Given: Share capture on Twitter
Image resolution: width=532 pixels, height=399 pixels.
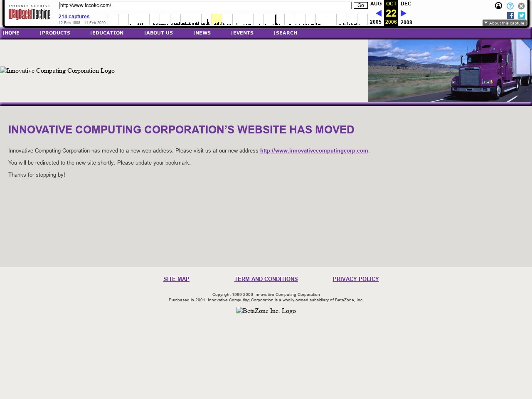Looking at the screenshot, I should click(522, 15).
